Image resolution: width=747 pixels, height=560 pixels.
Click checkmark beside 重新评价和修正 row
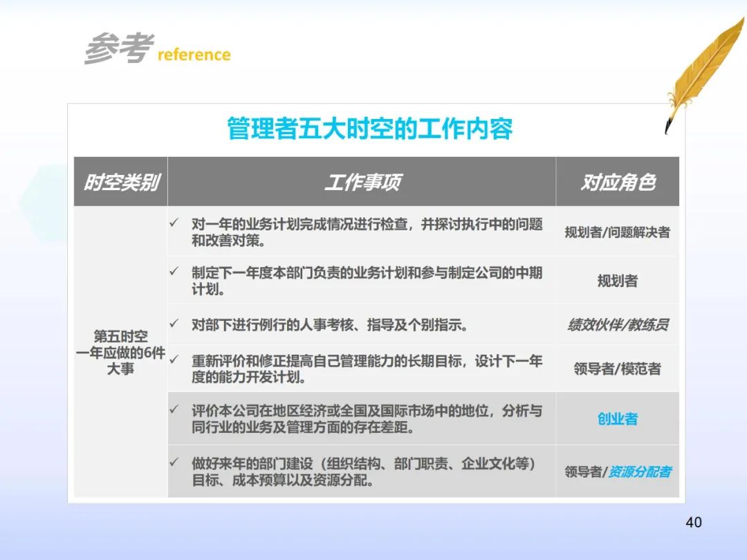click(x=174, y=359)
